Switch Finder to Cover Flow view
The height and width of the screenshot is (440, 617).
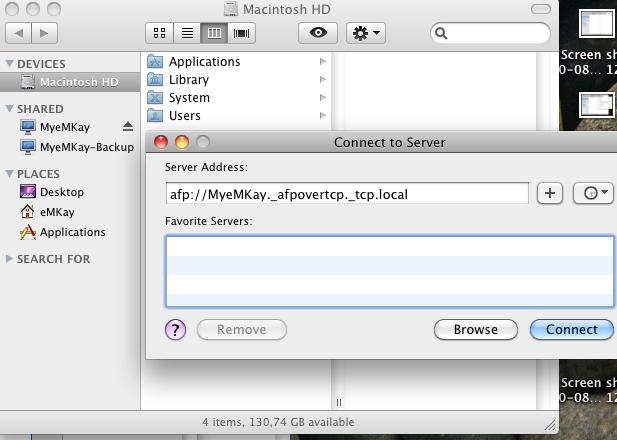(x=242, y=33)
